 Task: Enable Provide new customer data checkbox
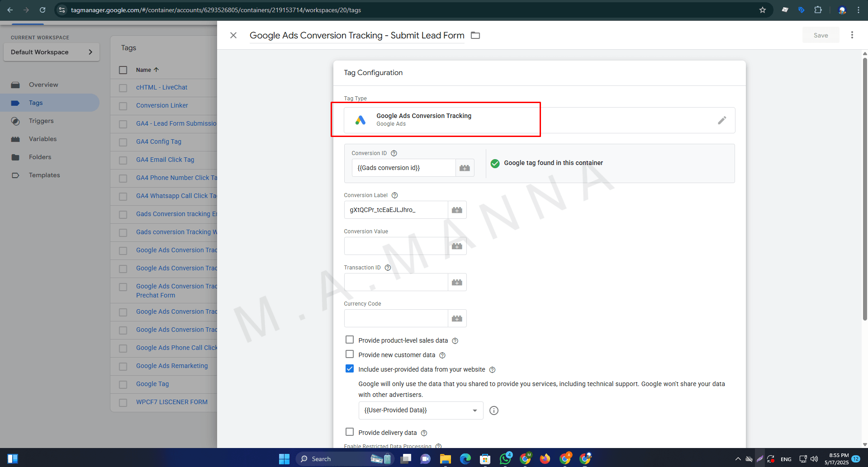(350, 354)
